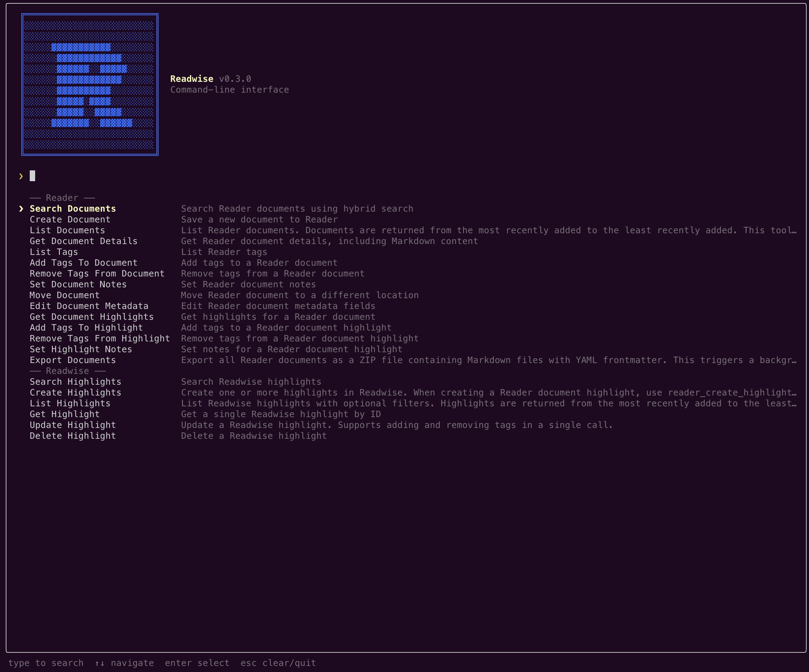Select the Create Document command

coord(70,219)
